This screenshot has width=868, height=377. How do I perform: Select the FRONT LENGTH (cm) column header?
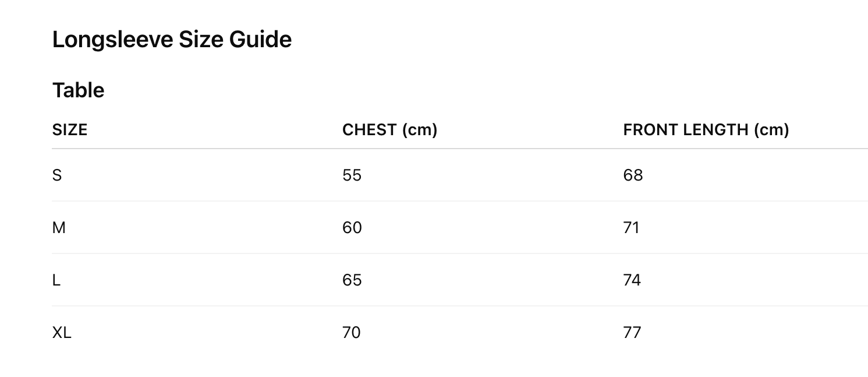(x=706, y=130)
